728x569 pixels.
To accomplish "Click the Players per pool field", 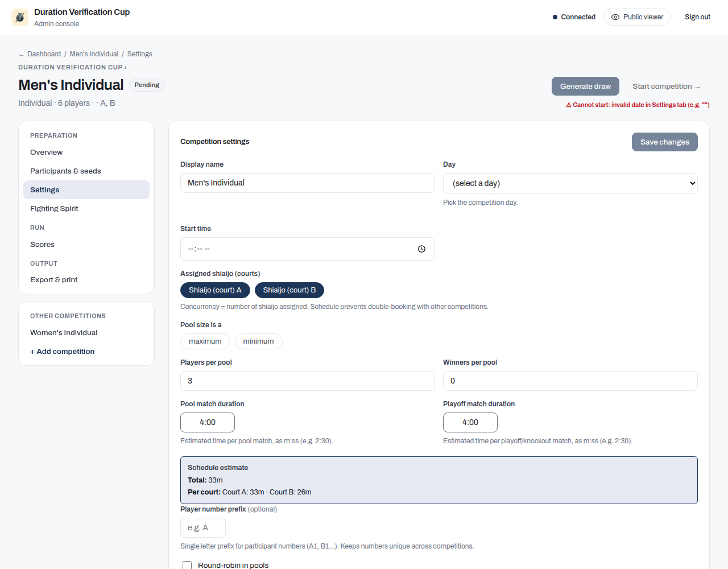I will click(308, 381).
